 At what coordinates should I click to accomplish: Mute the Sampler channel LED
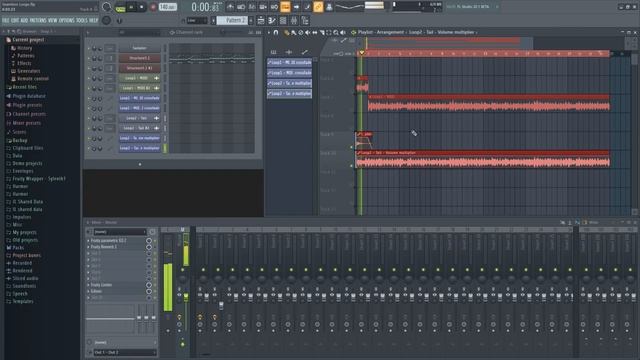click(x=89, y=48)
